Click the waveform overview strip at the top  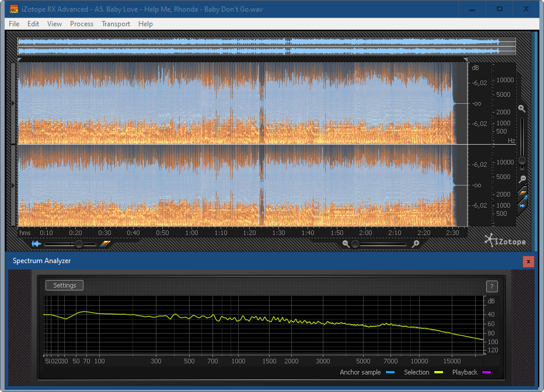[x=266, y=47]
